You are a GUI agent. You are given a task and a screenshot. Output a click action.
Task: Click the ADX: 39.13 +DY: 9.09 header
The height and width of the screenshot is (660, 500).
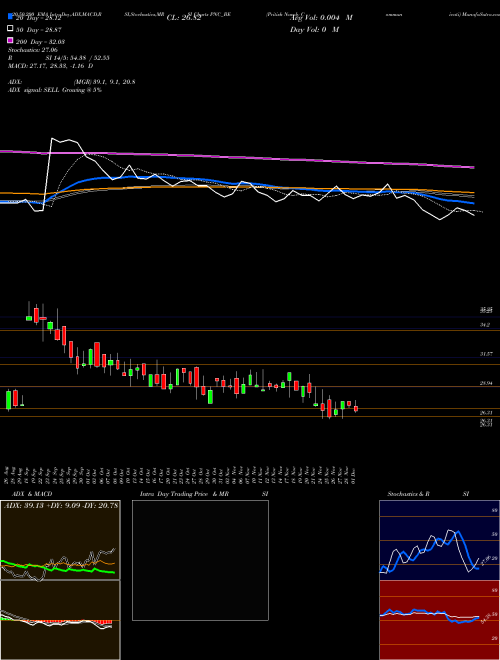[61, 505]
